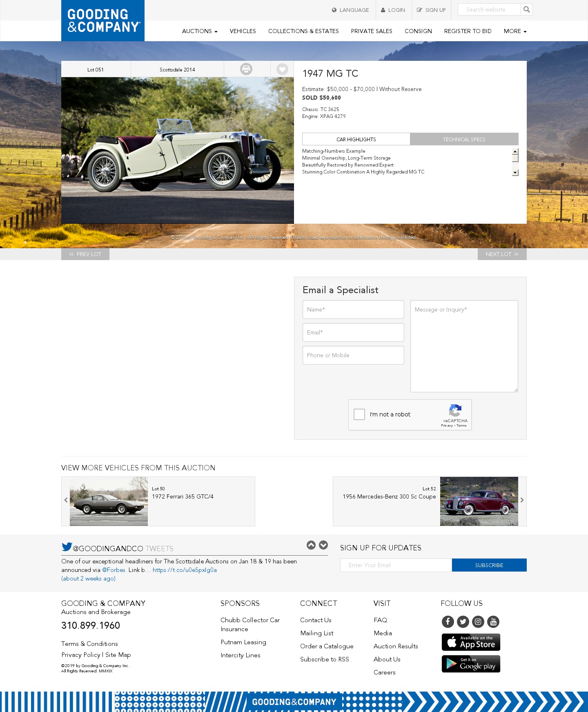Click the LOGIN link

click(x=393, y=10)
